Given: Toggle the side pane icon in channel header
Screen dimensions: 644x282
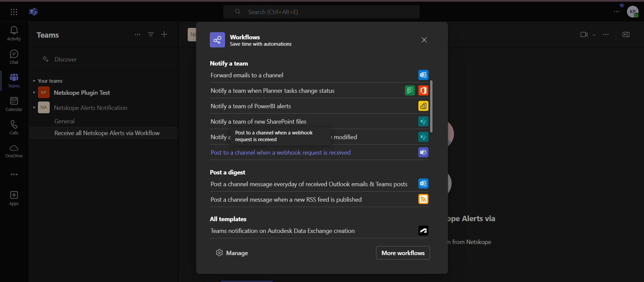Looking at the screenshot, I should pyautogui.click(x=626, y=35).
